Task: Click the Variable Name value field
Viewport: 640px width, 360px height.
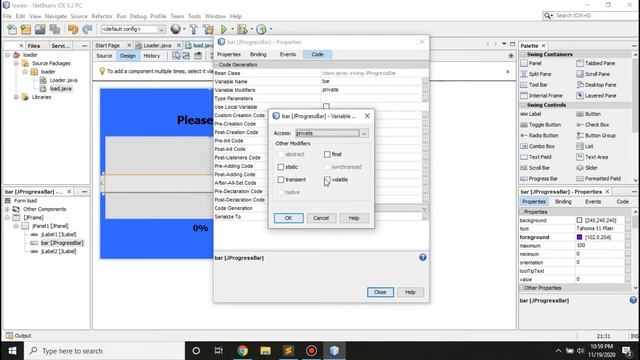Action: (371, 81)
